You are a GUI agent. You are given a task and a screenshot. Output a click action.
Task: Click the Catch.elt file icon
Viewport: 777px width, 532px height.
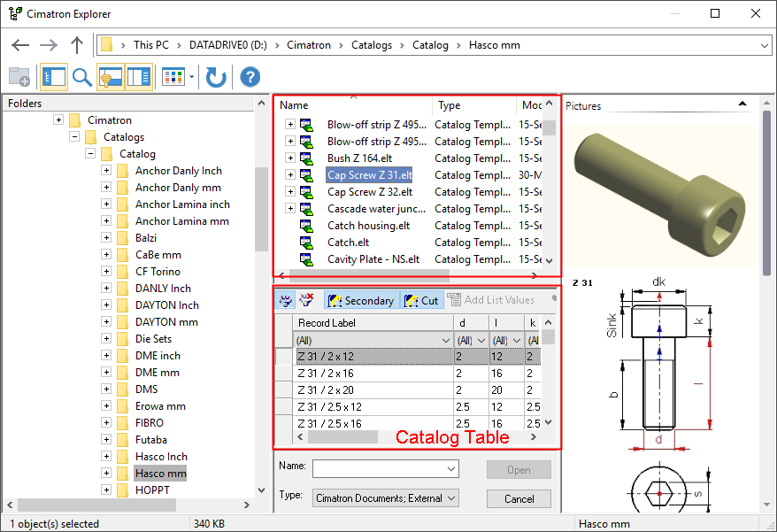307,243
